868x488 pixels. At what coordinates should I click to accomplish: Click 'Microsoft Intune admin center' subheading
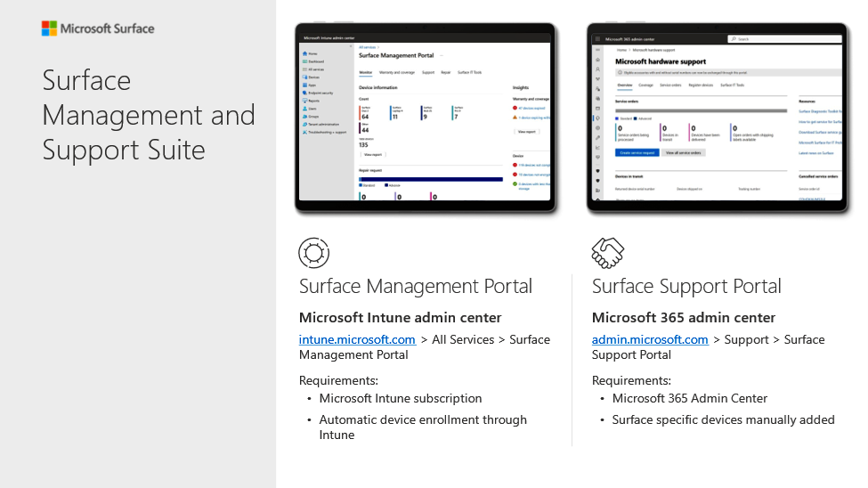[x=401, y=317]
